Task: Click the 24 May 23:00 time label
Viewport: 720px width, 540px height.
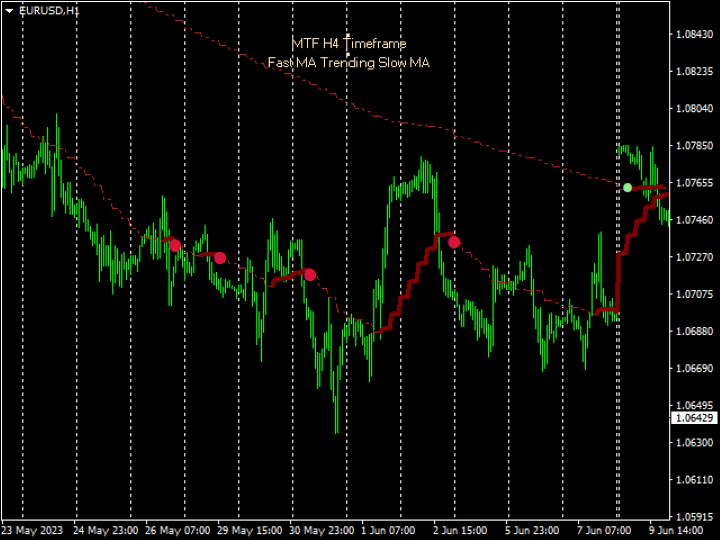Action: pos(106,531)
